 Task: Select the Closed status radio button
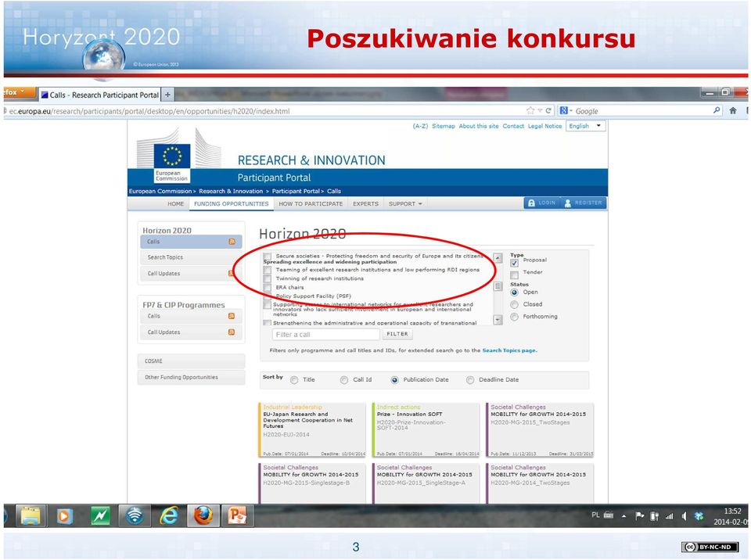[x=515, y=305]
